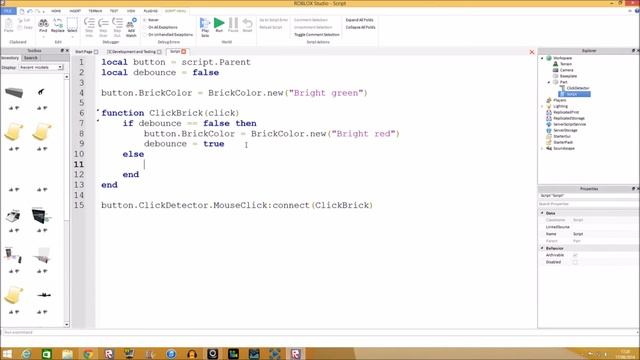Screen dimensions: 640x360
Task: Switch to toolbox Search tab
Action: pos(30,58)
